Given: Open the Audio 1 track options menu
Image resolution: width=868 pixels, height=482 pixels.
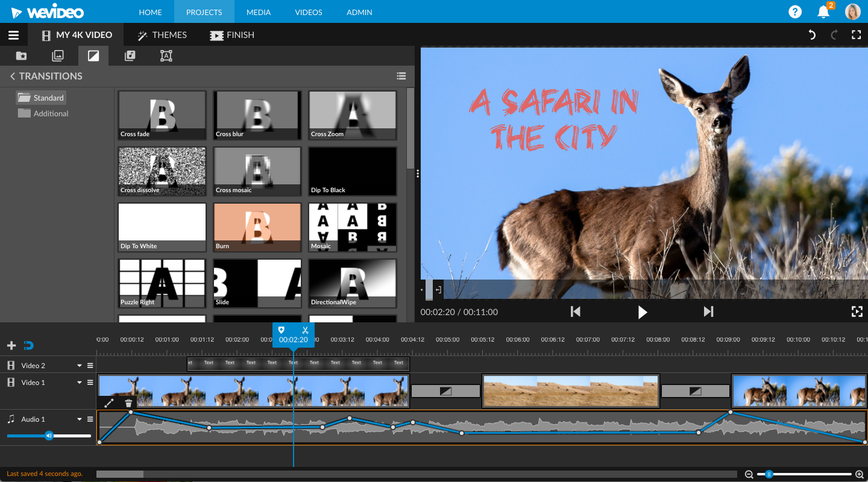Looking at the screenshot, I should click(89, 419).
